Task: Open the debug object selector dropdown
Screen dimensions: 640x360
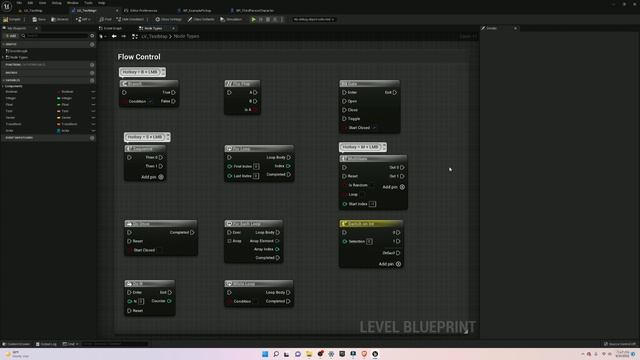Action: tap(313, 19)
